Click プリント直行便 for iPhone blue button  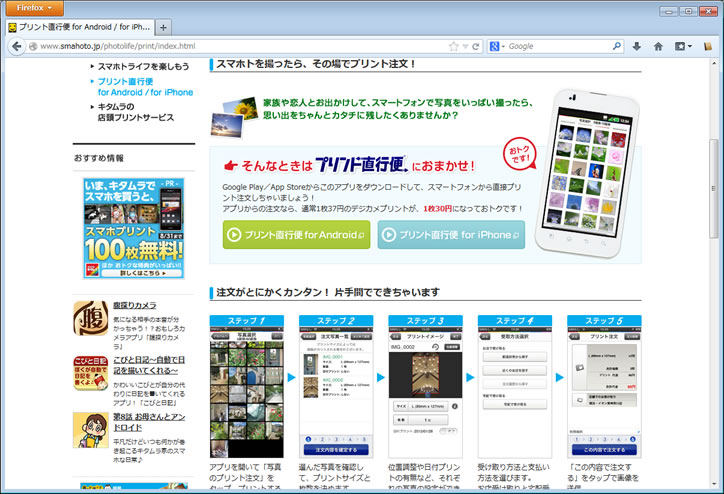451,235
